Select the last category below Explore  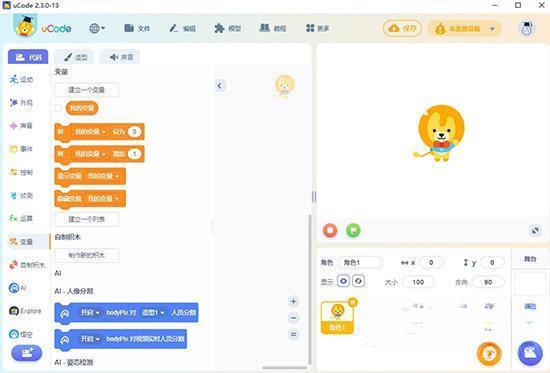(21, 334)
